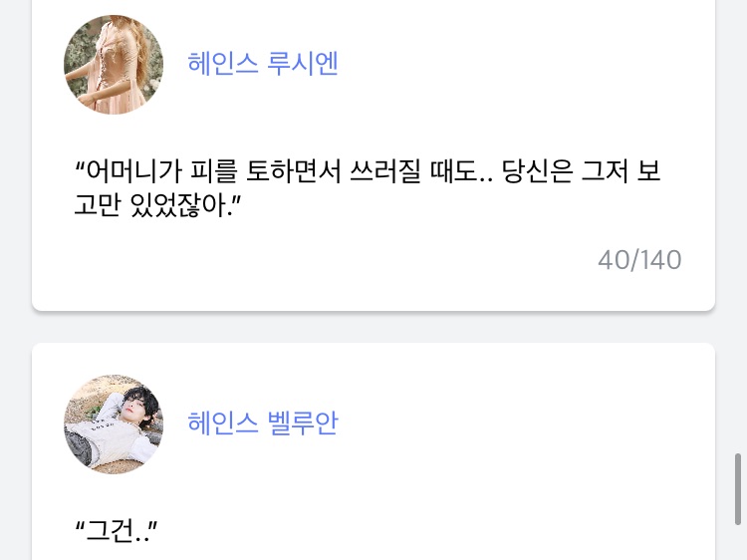Viewport: 747px width, 560px height.
Task: Click the word 벨루안 in the second name
Action: [303, 422]
